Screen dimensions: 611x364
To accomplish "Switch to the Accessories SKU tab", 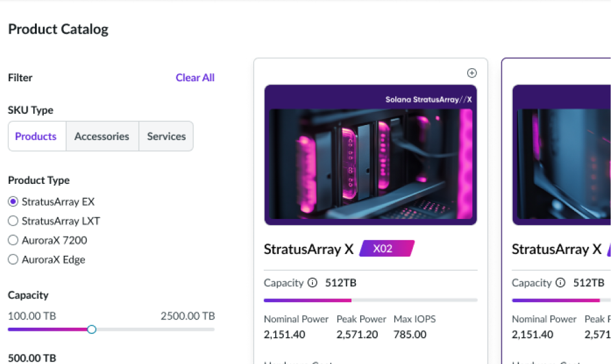I will [102, 136].
